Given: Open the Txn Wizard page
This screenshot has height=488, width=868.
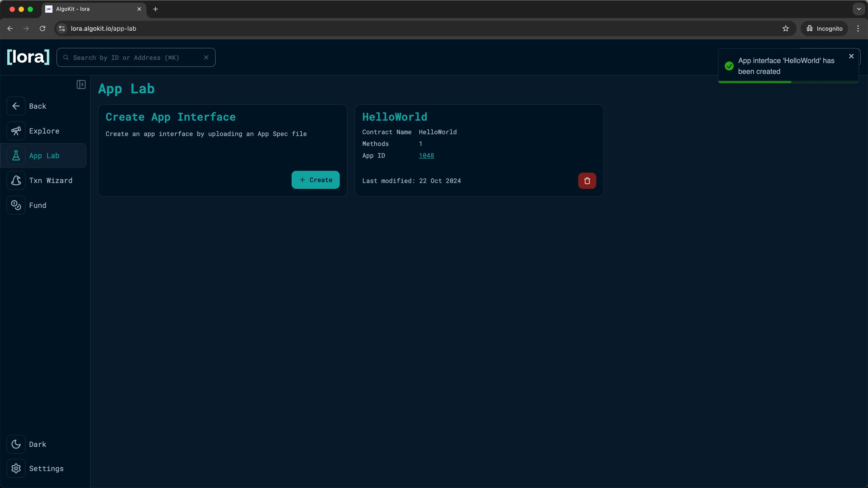Looking at the screenshot, I should click(x=51, y=180).
